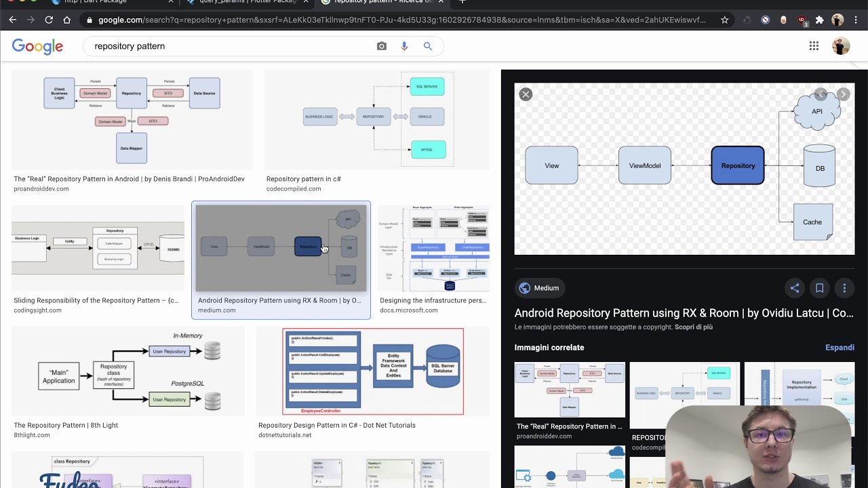
Task: Open the dotnettutorials.net source label
Action: [285, 435]
